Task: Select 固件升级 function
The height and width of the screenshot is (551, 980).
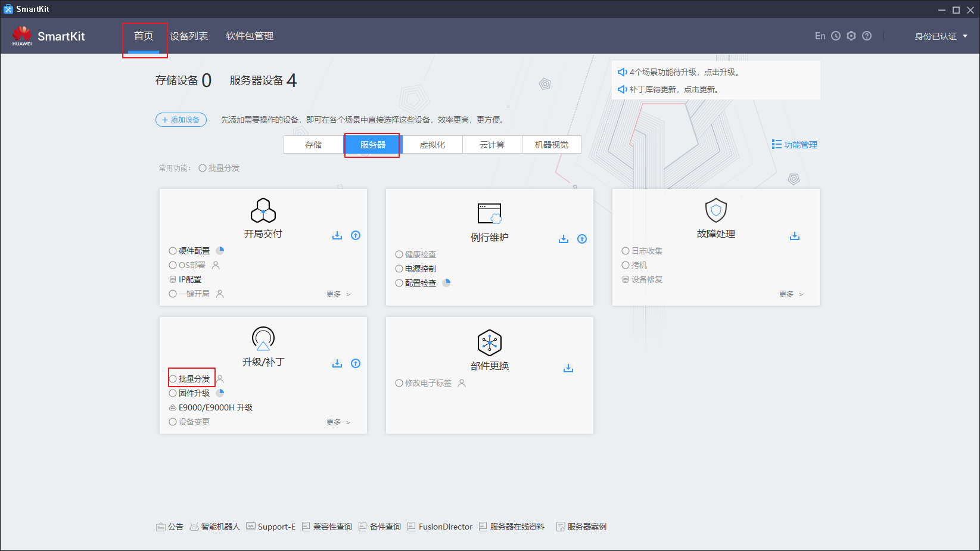Action: [x=189, y=393]
